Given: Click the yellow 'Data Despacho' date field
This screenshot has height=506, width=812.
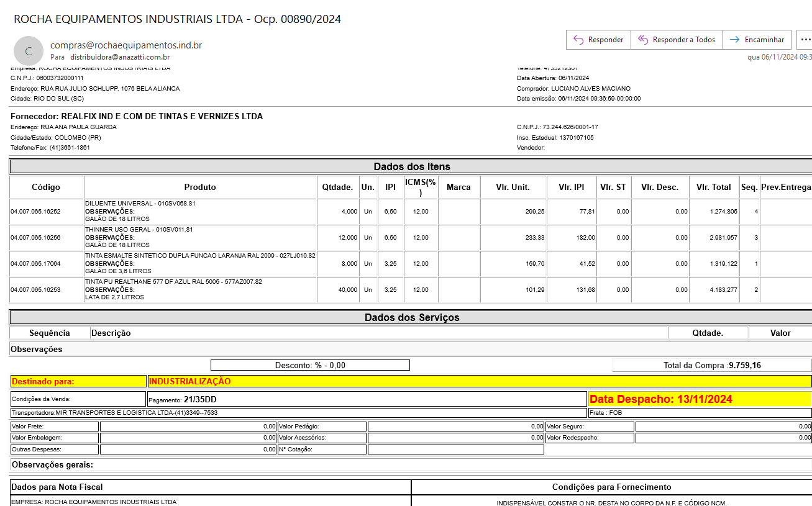Looking at the screenshot, I should coord(699,399).
